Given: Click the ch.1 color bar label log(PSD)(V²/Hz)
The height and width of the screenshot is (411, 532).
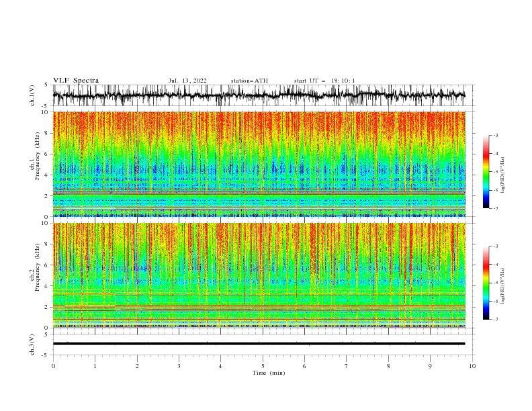Looking at the screenshot, I should point(502,175).
